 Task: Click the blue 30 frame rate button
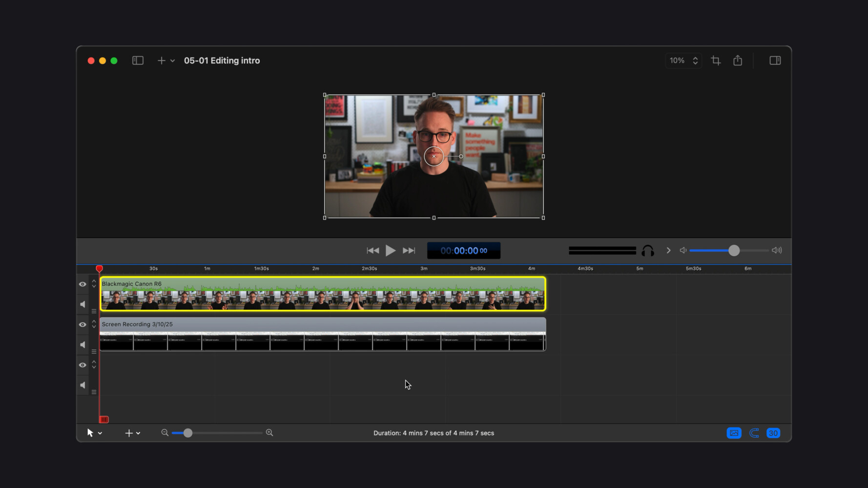click(773, 433)
